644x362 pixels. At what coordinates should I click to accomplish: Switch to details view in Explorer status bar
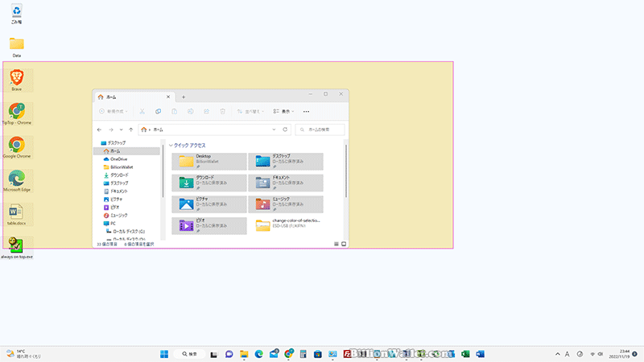point(336,245)
